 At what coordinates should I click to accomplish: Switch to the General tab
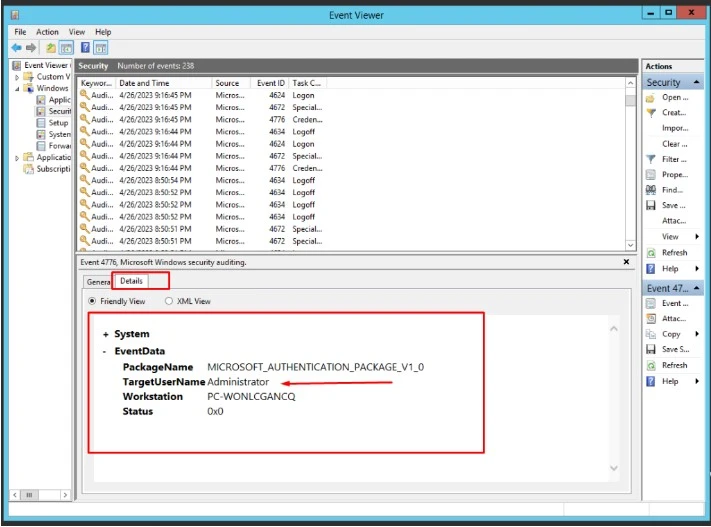97,282
